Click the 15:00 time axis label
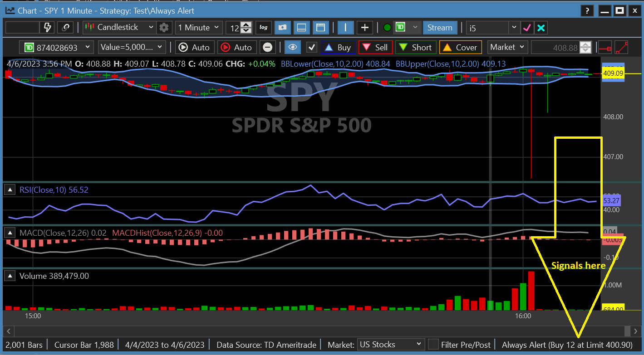 33,316
